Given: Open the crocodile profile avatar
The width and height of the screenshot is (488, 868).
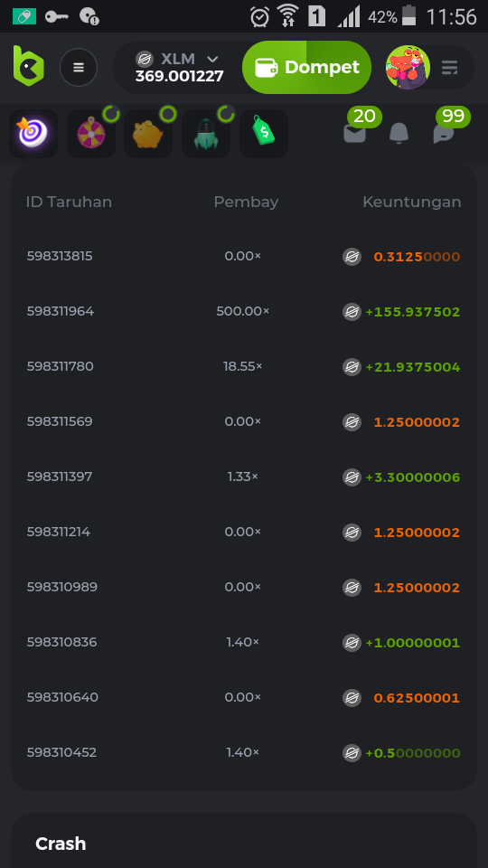Looking at the screenshot, I should coord(408,67).
